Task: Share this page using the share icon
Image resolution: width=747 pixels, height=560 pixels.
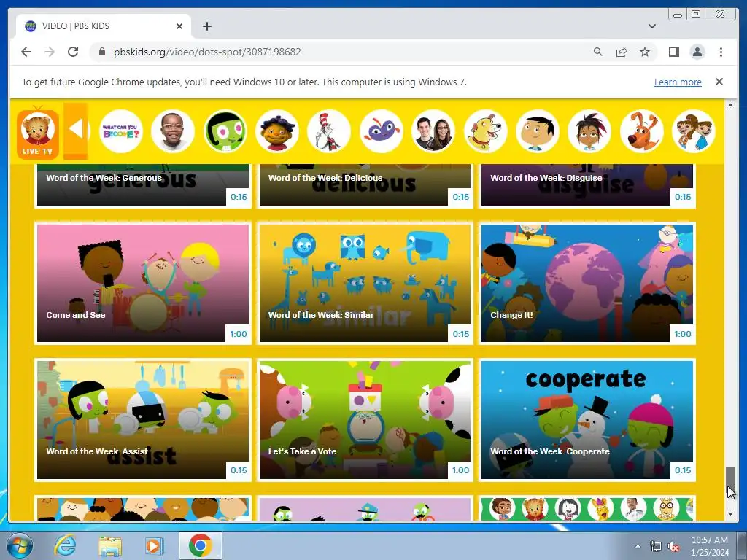Action: click(x=622, y=52)
